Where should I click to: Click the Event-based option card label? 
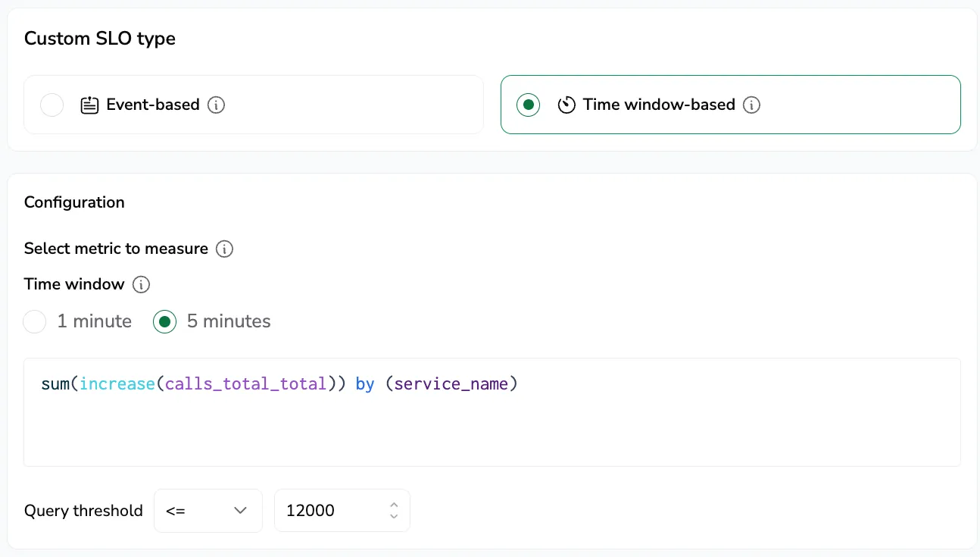[x=153, y=105]
